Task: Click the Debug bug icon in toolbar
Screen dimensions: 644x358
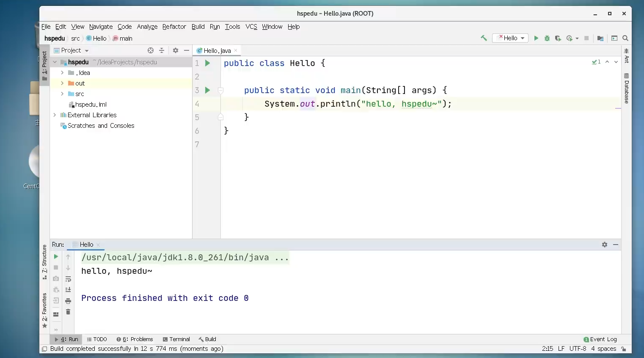Action: pyautogui.click(x=547, y=38)
